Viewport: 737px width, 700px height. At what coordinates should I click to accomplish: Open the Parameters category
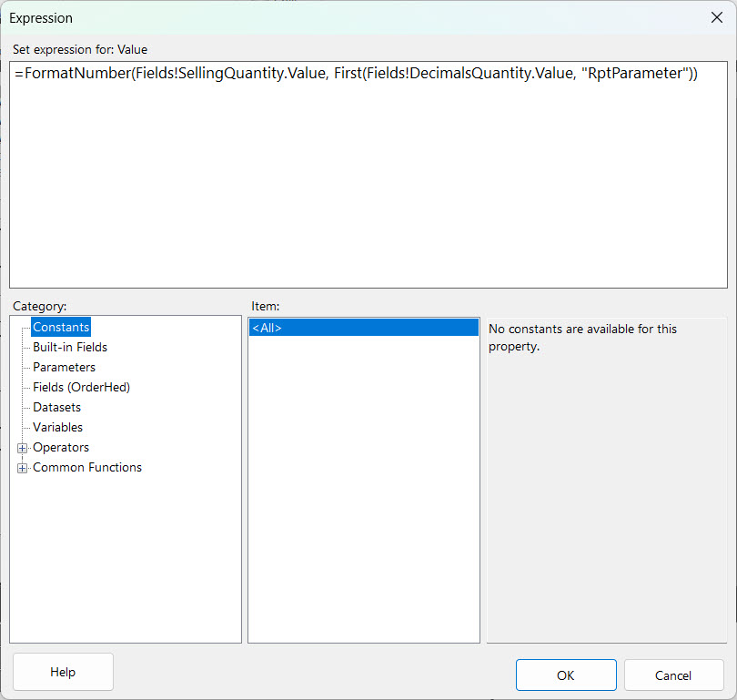(64, 367)
